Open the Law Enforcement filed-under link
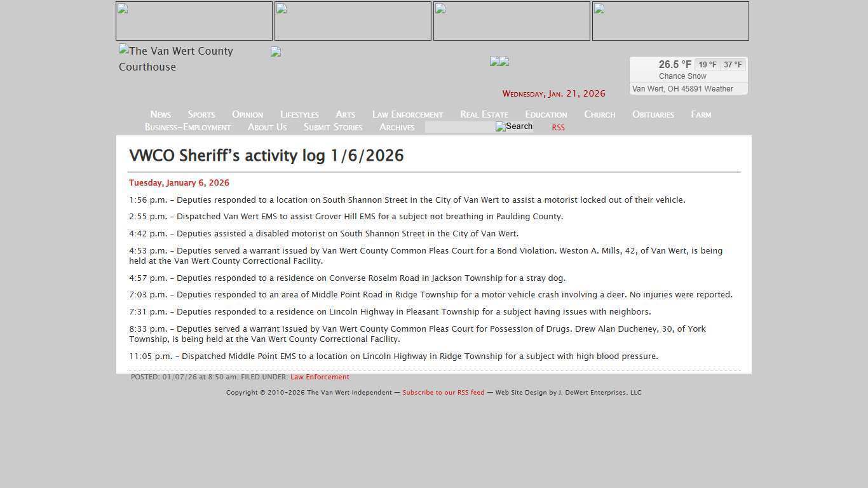This screenshot has width=868, height=488. 320,376
